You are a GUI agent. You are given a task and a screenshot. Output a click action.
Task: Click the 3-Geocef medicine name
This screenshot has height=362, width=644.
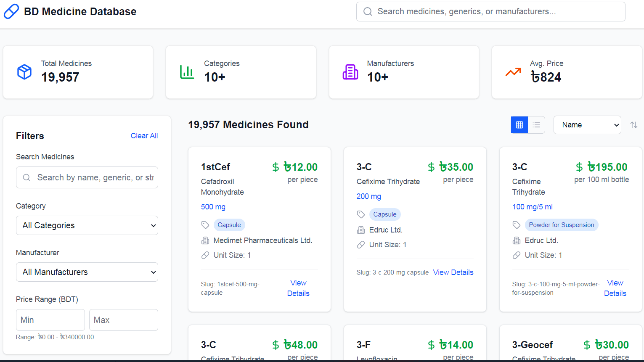point(533,345)
